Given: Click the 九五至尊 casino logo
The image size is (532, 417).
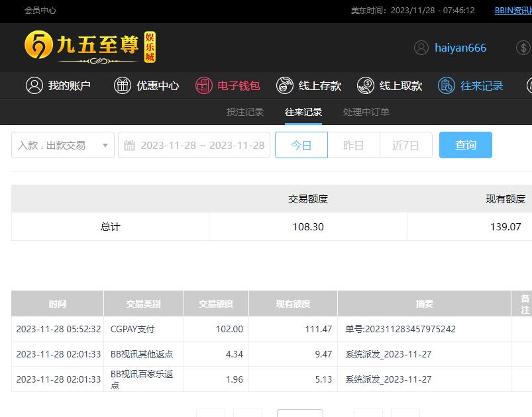Looking at the screenshot, I should pyautogui.click(x=90, y=47).
